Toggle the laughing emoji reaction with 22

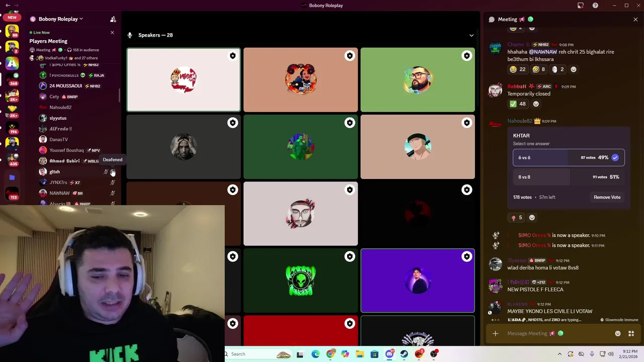pyautogui.click(x=517, y=69)
